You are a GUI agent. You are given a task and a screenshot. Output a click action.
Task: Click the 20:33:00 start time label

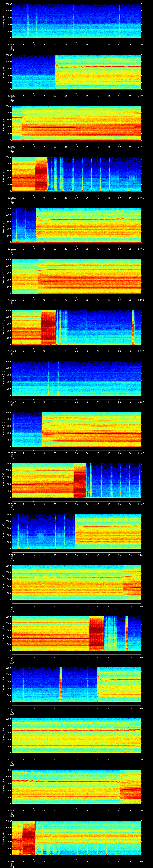coord(12,606)
